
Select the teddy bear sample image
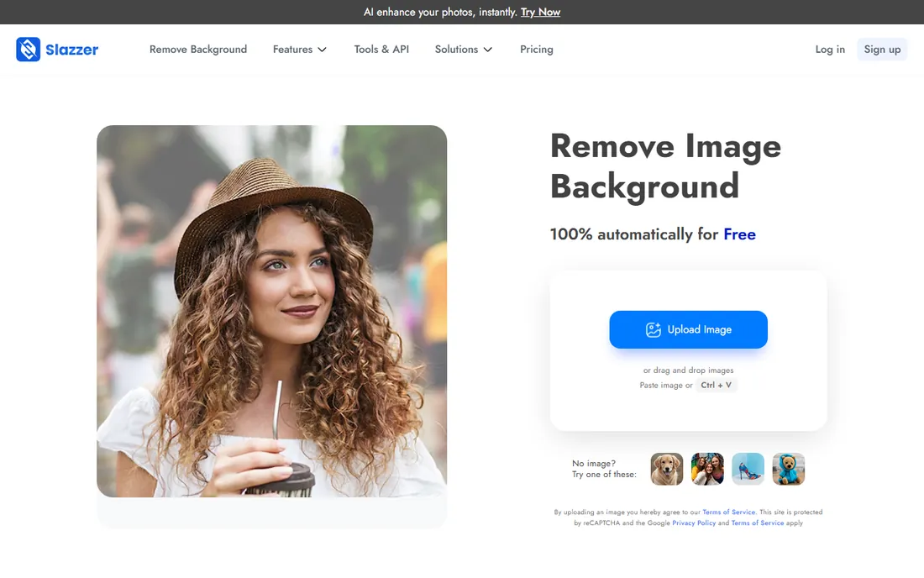[x=789, y=469]
